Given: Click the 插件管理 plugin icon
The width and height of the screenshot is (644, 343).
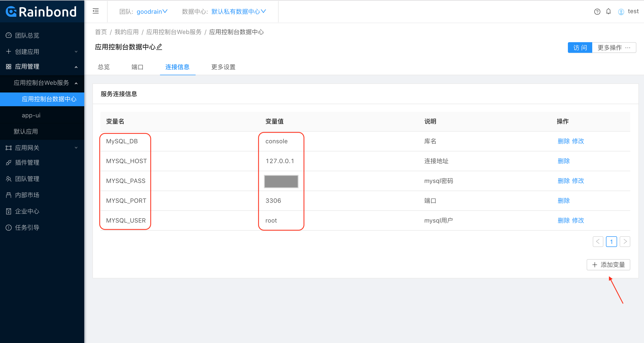Looking at the screenshot, I should click(x=9, y=163).
